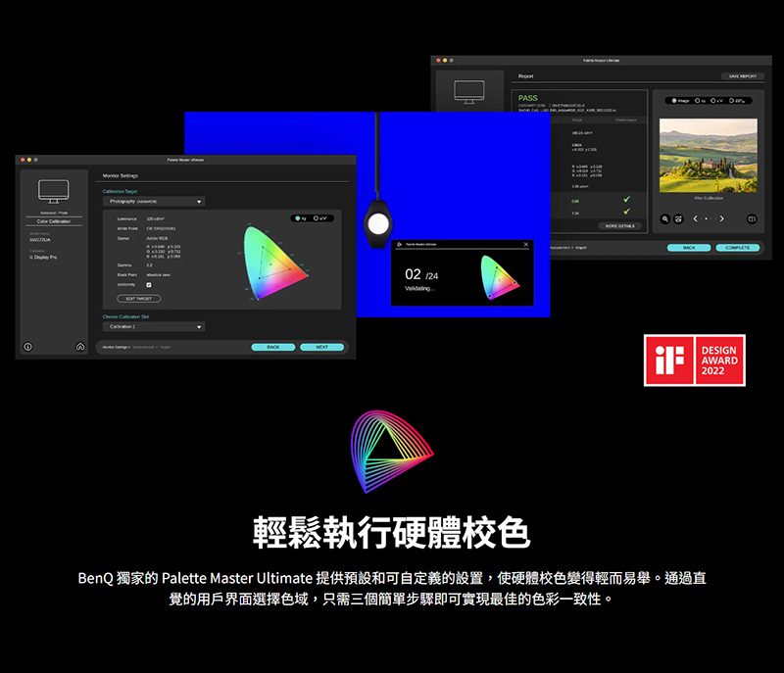Toggle the Uniformity checkbox
The image size is (784, 673).
[149, 285]
